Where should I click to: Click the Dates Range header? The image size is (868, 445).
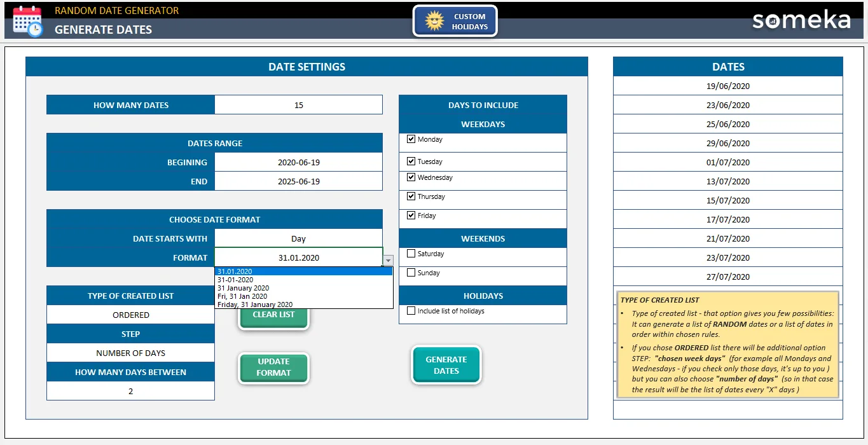coord(214,143)
